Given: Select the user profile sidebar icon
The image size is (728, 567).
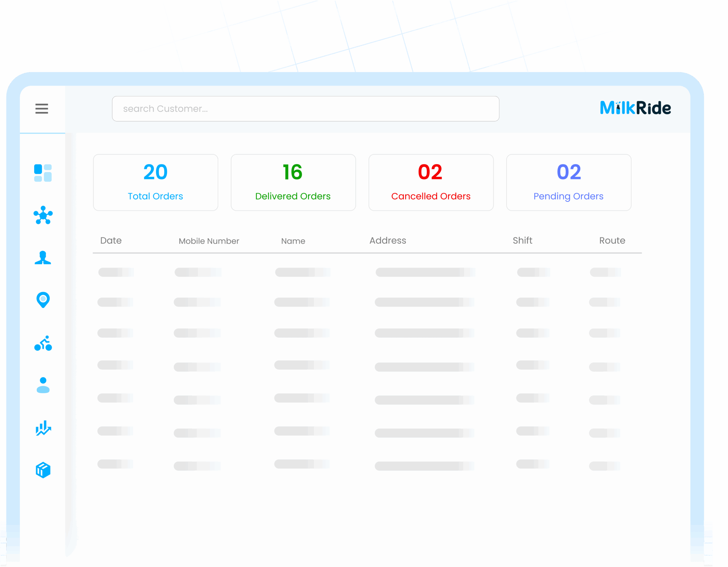Looking at the screenshot, I should click(x=43, y=385).
